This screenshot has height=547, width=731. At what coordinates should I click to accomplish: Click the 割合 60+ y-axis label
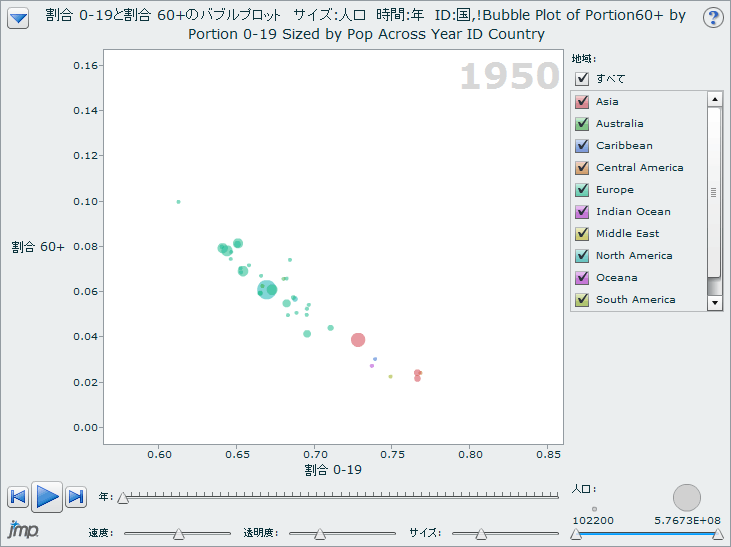point(38,246)
